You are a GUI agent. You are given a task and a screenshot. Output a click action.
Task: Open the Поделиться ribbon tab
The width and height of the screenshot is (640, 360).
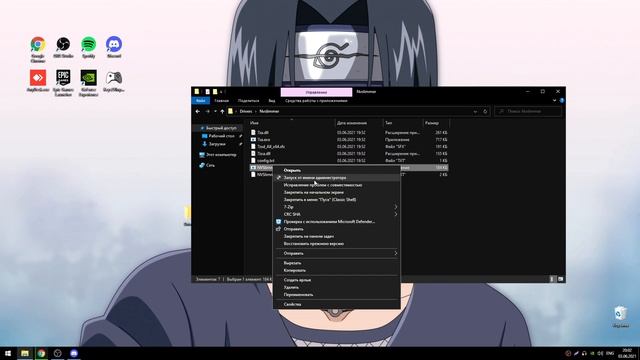tap(248, 101)
